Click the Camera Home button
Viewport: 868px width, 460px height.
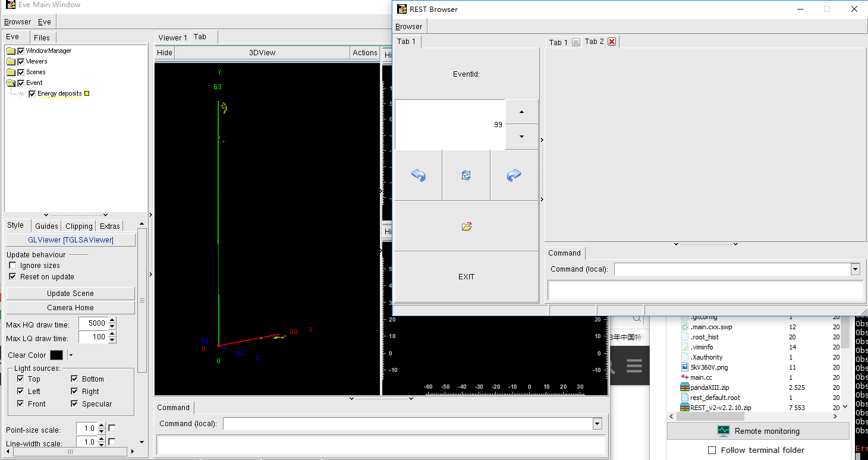(70, 307)
